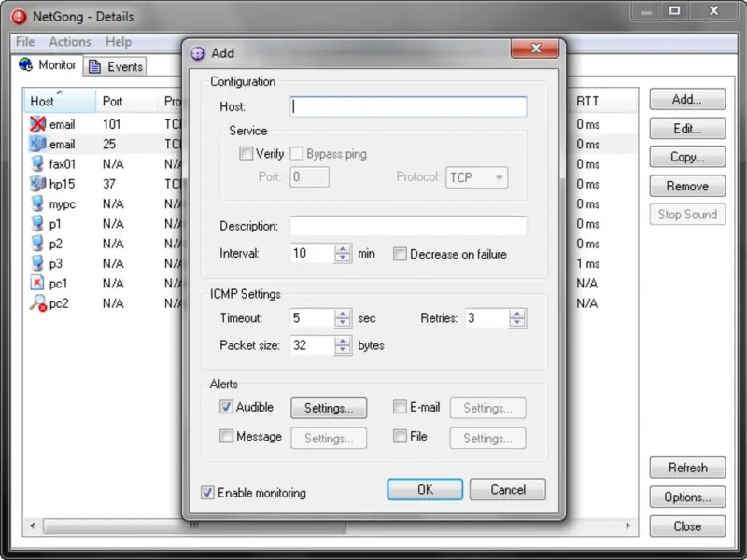747x560 pixels.
Task: Select the fax01 computer icon
Action: point(37,164)
